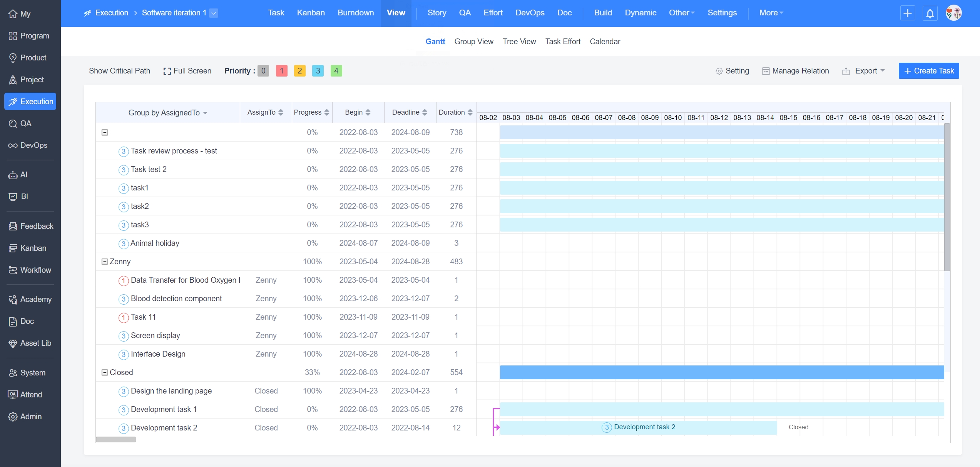Click the plus quick-create icon in header
The width and height of the screenshot is (980, 467).
[x=907, y=13]
